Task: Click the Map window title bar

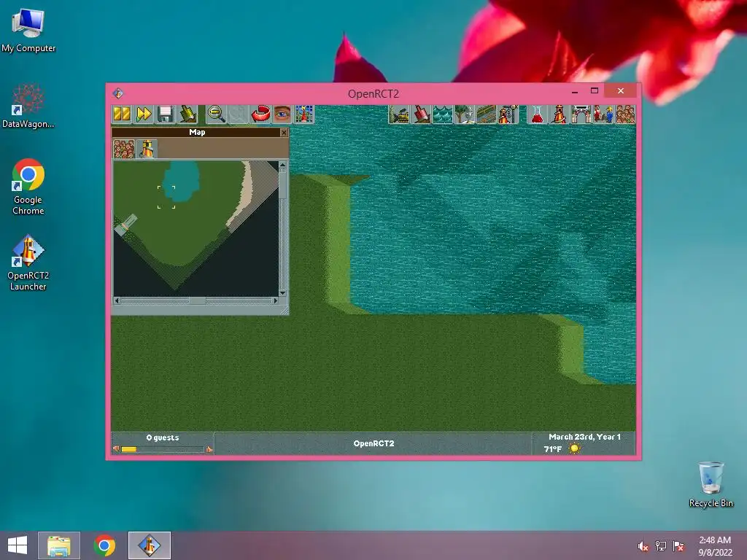Action: (197, 133)
